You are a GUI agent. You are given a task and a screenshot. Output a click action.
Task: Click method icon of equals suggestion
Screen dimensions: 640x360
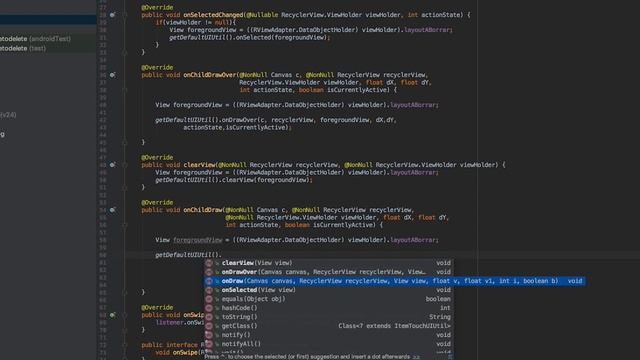point(209,299)
